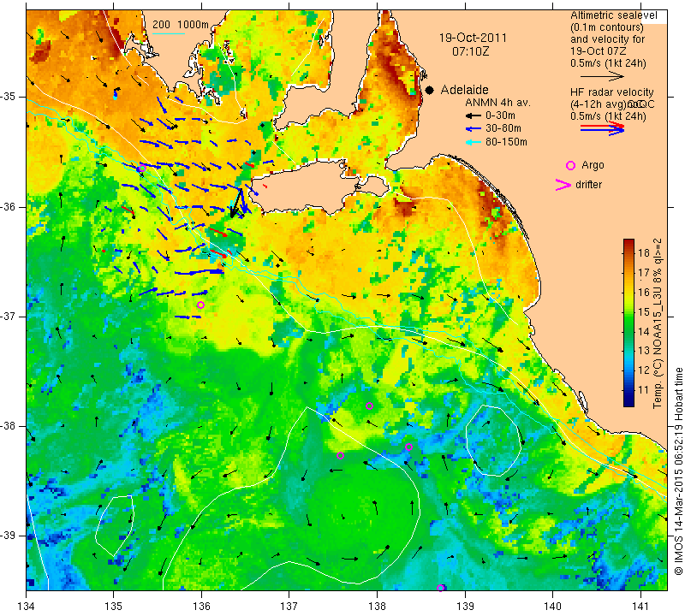
Task: Click the drifter legend label
Action: pyautogui.click(x=588, y=184)
